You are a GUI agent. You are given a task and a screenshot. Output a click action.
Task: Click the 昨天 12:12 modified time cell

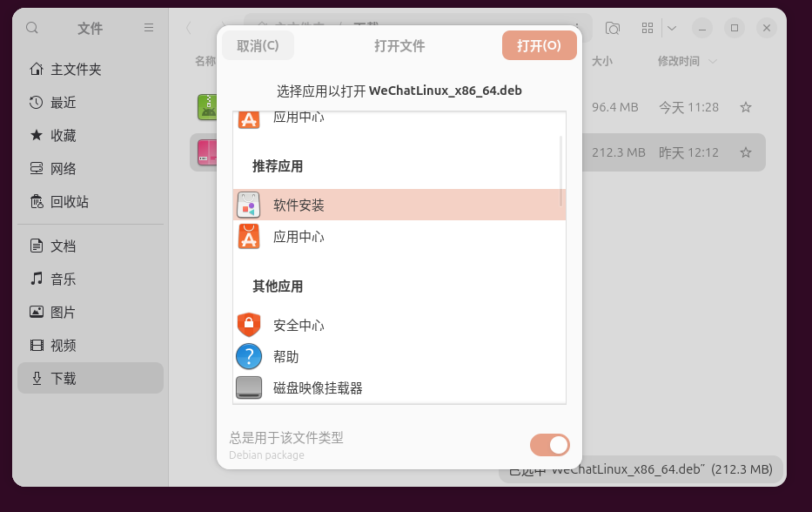(688, 152)
